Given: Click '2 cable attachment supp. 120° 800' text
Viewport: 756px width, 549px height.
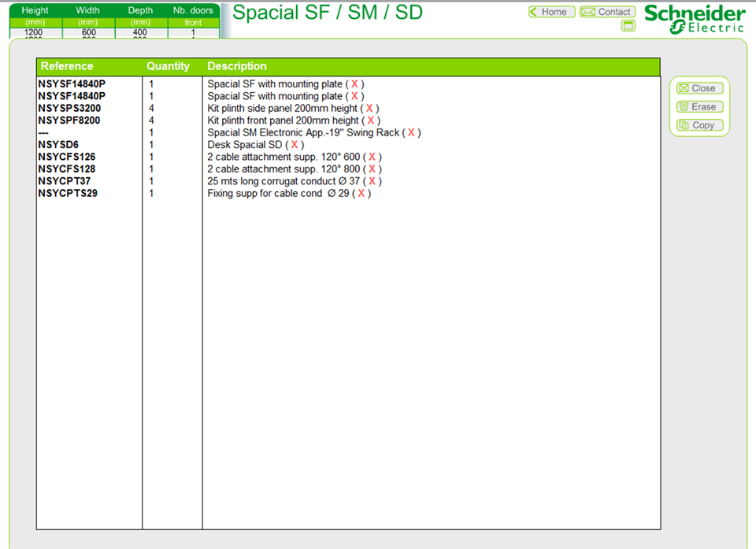Looking at the screenshot, I should (283, 169).
